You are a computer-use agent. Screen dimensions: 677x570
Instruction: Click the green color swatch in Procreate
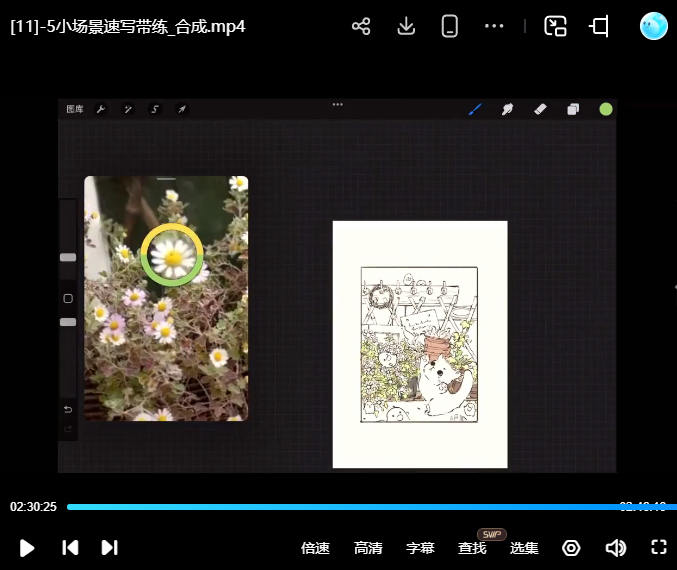pyautogui.click(x=606, y=109)
